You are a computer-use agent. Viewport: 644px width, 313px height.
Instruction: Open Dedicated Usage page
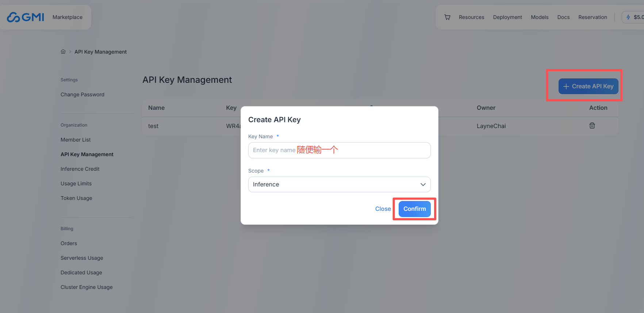pyautogui.click(x=81, y=273)
